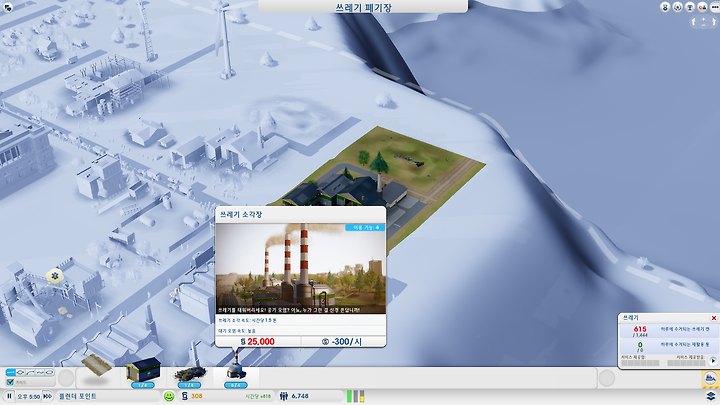This screenshot has height=405, width=720.
Task: Click the 615 collected garbage value
Action: 640,329
